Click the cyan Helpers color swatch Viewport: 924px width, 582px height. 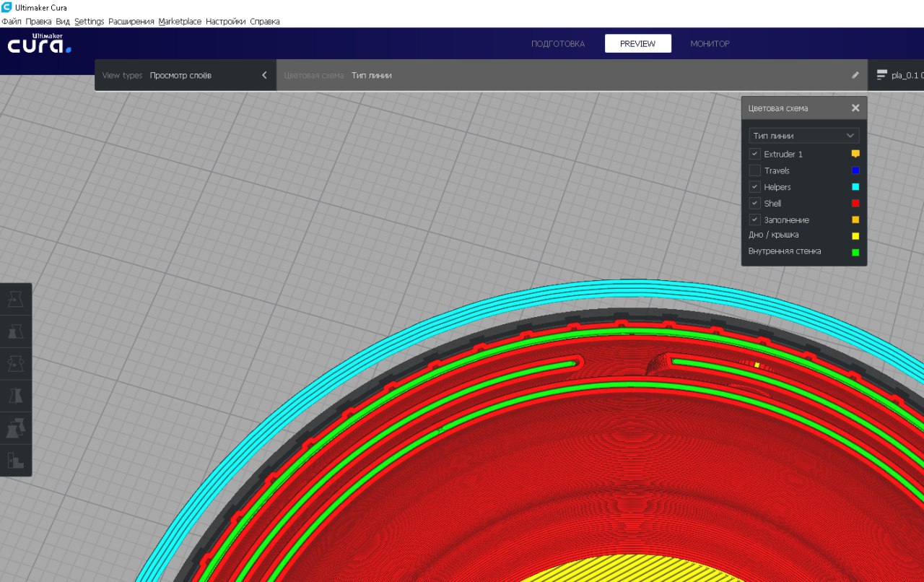tap(855, 187)
